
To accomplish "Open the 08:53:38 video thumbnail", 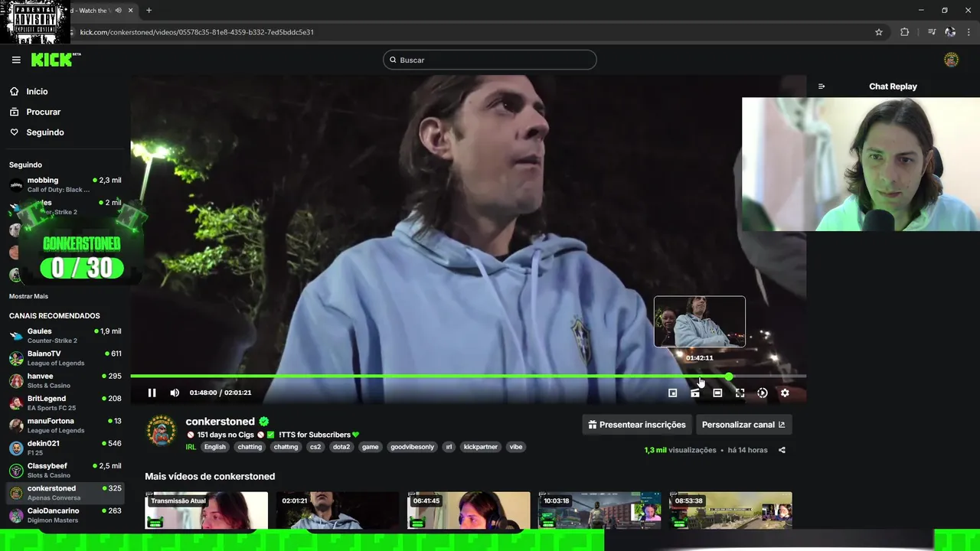I will point(730,510).
